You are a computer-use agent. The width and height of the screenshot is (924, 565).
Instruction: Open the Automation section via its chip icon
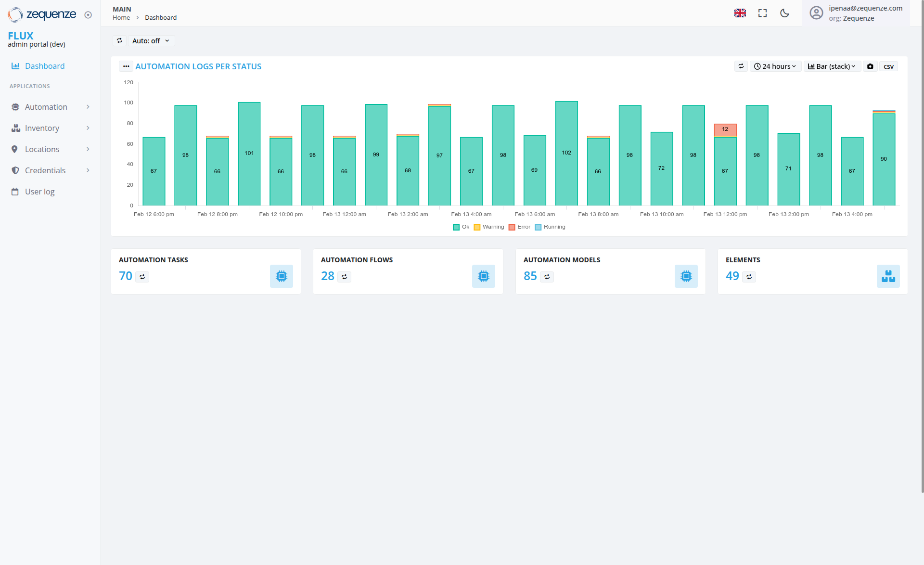point(16,107)
